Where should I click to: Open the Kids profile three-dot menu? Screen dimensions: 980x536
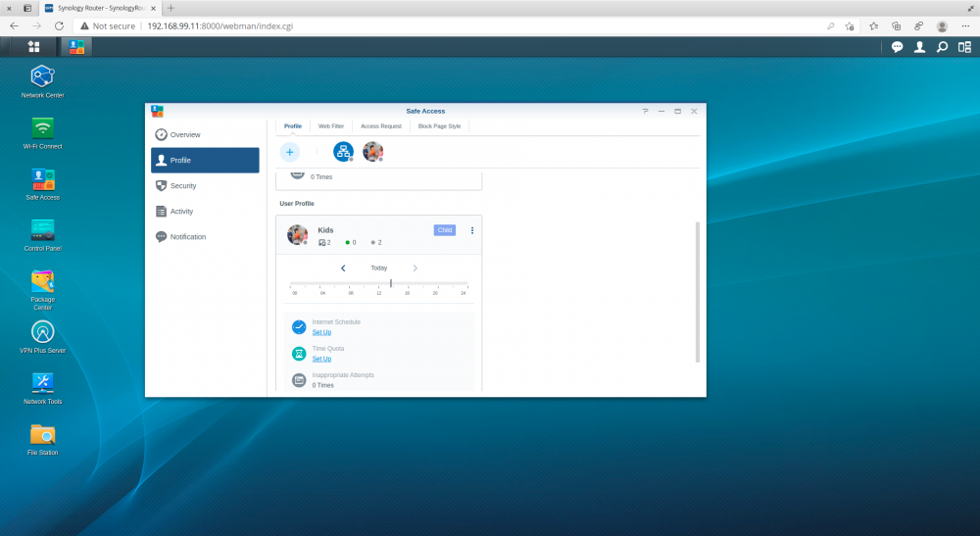click(472, 230)
